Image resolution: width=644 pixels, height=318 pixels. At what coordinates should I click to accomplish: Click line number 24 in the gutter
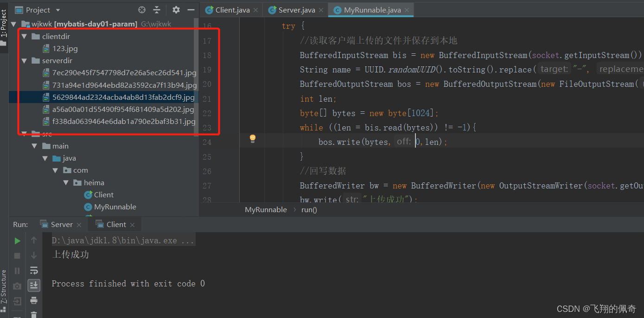click(x=207, y=142)
